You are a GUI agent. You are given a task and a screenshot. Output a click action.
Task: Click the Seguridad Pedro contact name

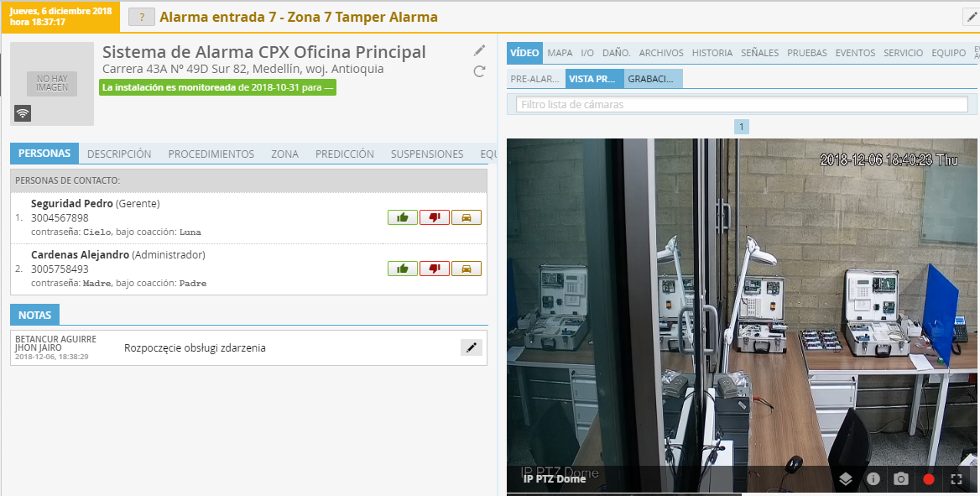[x=72, y=203]
